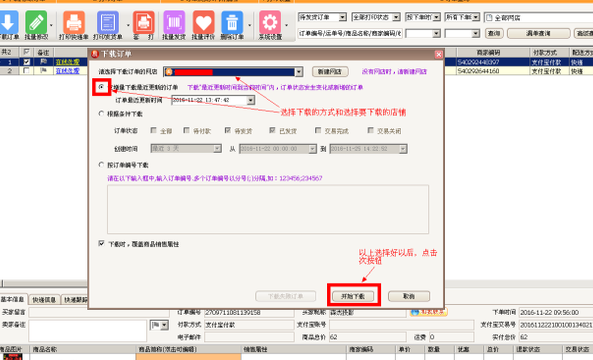Open the system settings gear icon

[x=270, y=22]
